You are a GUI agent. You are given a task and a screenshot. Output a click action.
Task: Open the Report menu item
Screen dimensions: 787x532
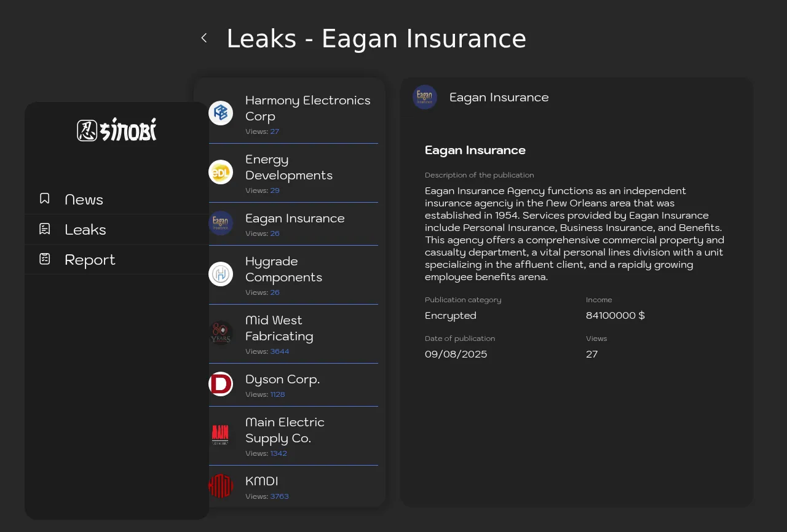90,260
